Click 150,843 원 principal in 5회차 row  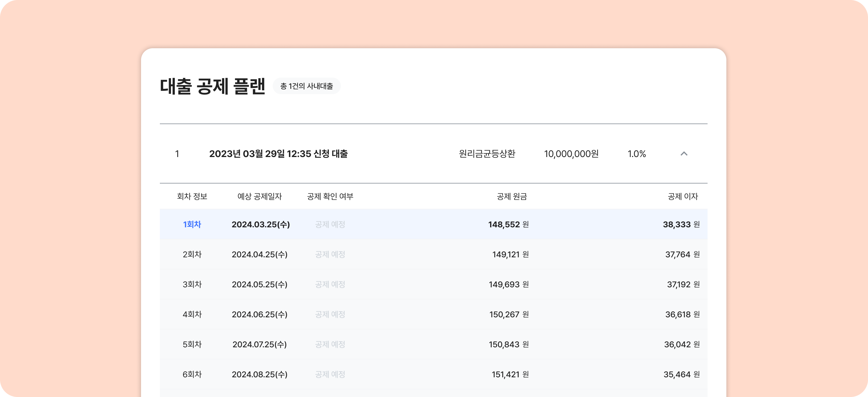click(508, 344)
